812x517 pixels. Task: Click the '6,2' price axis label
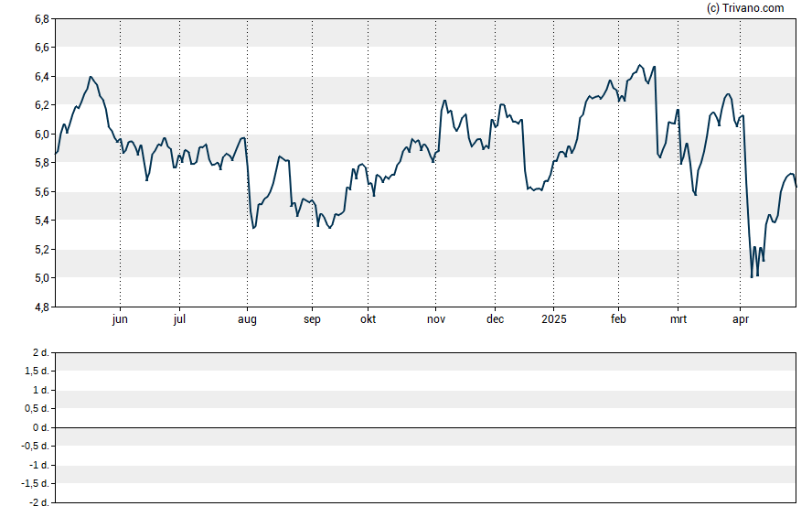click(x=42, y=105)
